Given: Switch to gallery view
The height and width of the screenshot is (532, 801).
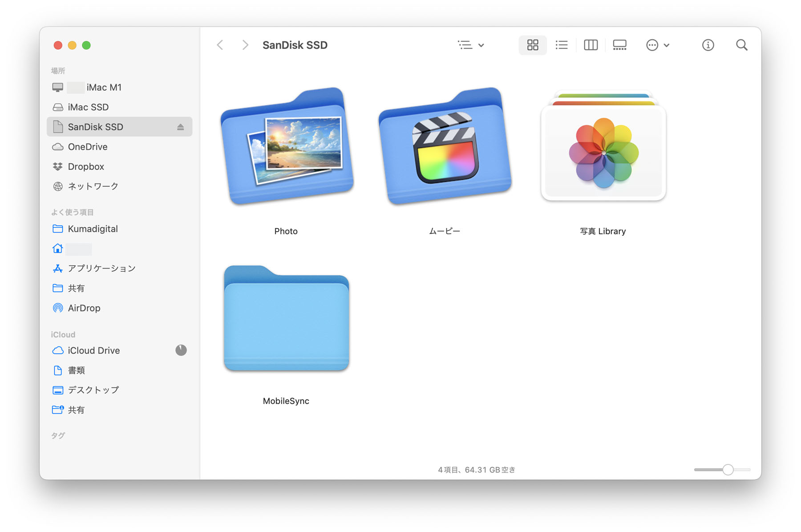Looking at the screenshot, I should click(619, 45).
